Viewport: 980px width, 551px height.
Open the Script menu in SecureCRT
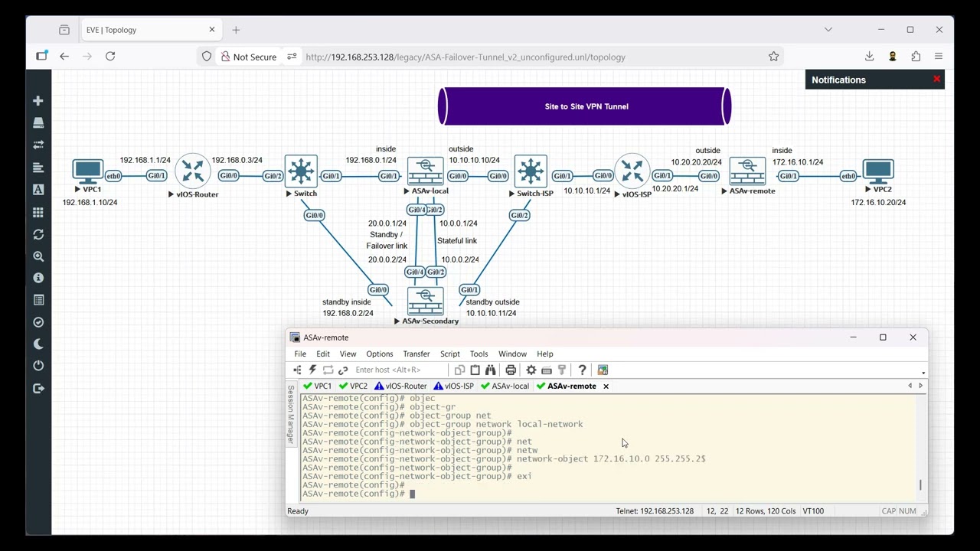[x=450, y=354]
